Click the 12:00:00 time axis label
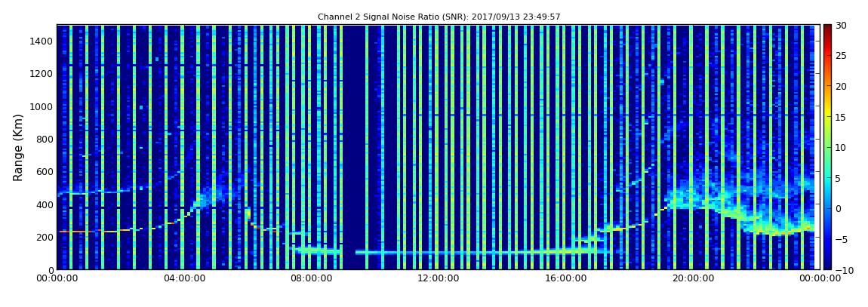Image resolution: width=868 pixels, height=307 pixels. pos(437,279)
